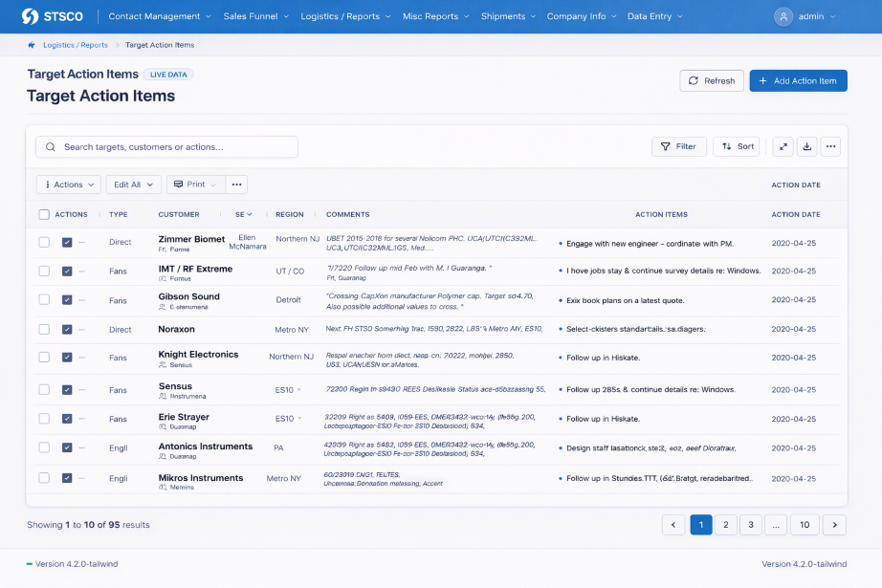
Task: Click contact icon under Sensus
Action: click(163, 397)
